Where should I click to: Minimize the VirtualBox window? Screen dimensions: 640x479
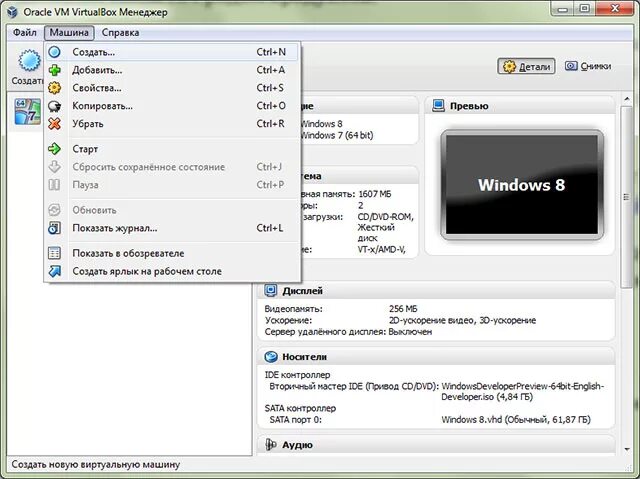pos(562,9)
